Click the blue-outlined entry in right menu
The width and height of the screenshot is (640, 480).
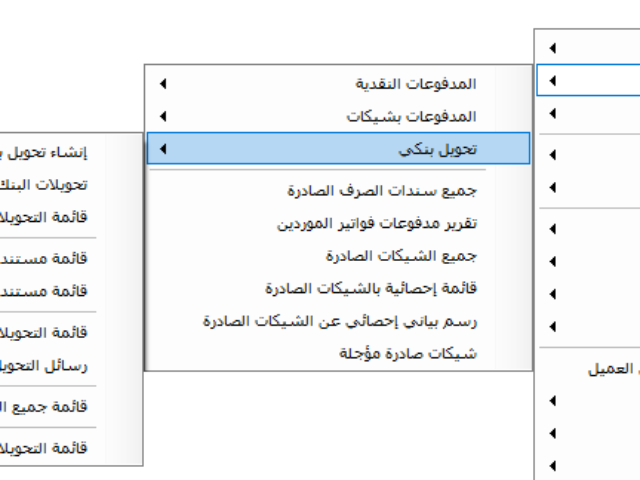pos(589,80)
